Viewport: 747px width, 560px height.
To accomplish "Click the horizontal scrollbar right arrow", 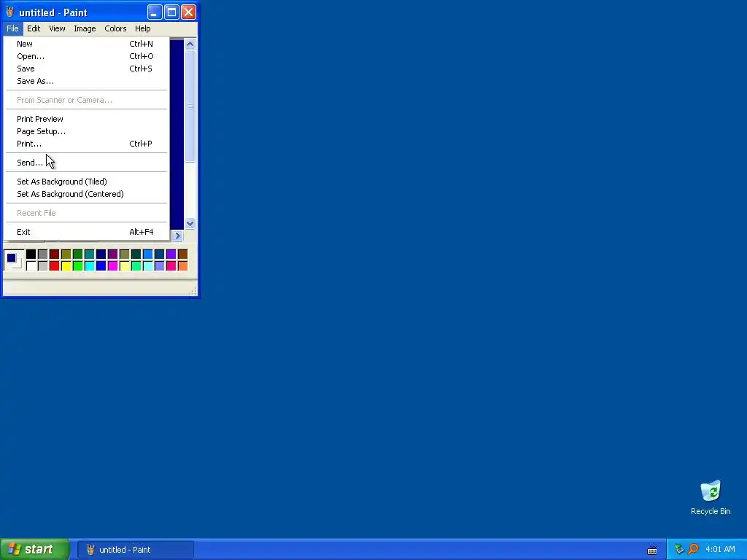I will point(178,236).
